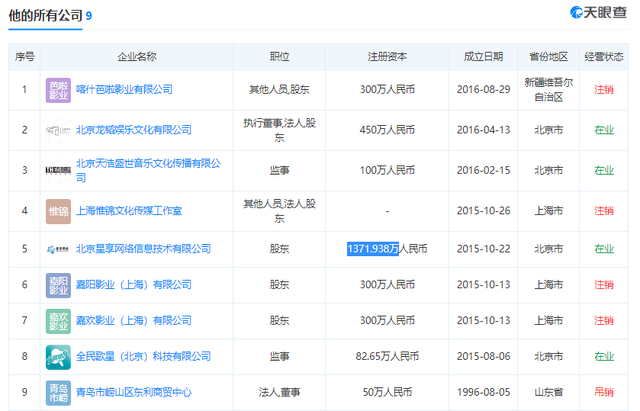This screenshot has width=640, height=411.
Task: Click the 经营状态 column header
Action: tap(604, 56)
